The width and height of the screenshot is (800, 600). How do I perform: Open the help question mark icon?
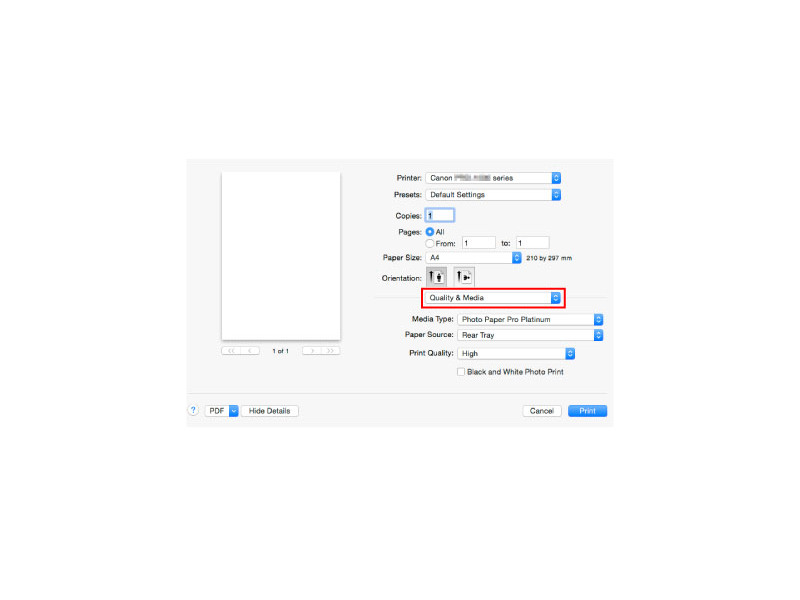click(x=193, y=410)
